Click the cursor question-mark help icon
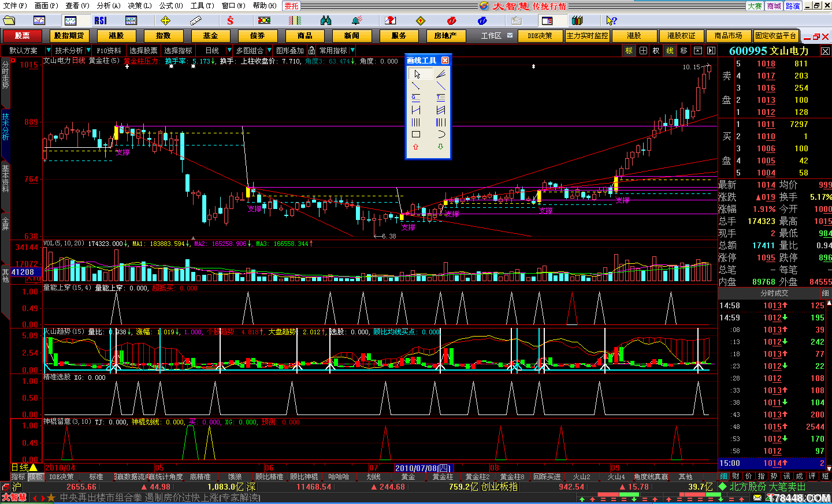The height and width of the screenshot is (504, 832). click(x=611, y=20)
